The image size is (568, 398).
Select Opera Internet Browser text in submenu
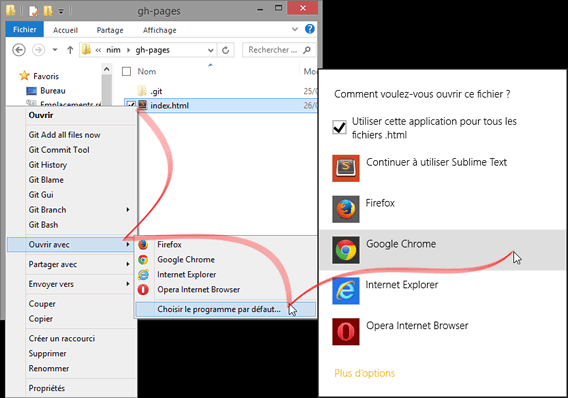click(x=199, y=290)
